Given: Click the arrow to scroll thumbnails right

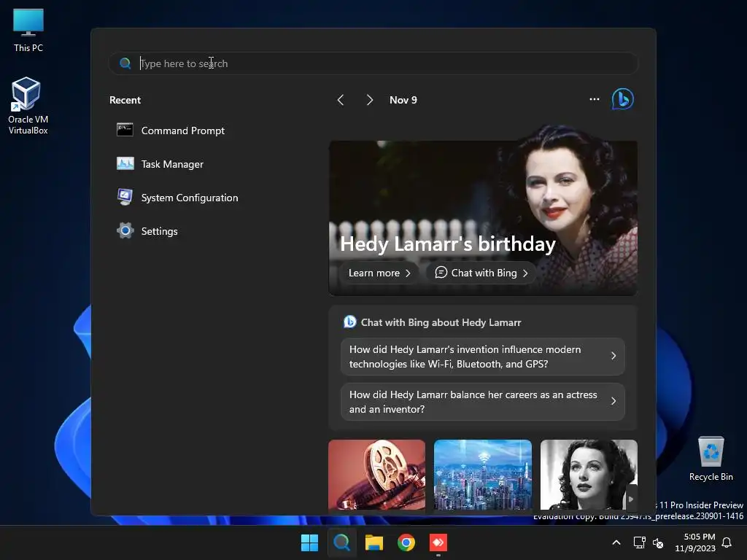Looking at the screenshot, I should (631, 499).
